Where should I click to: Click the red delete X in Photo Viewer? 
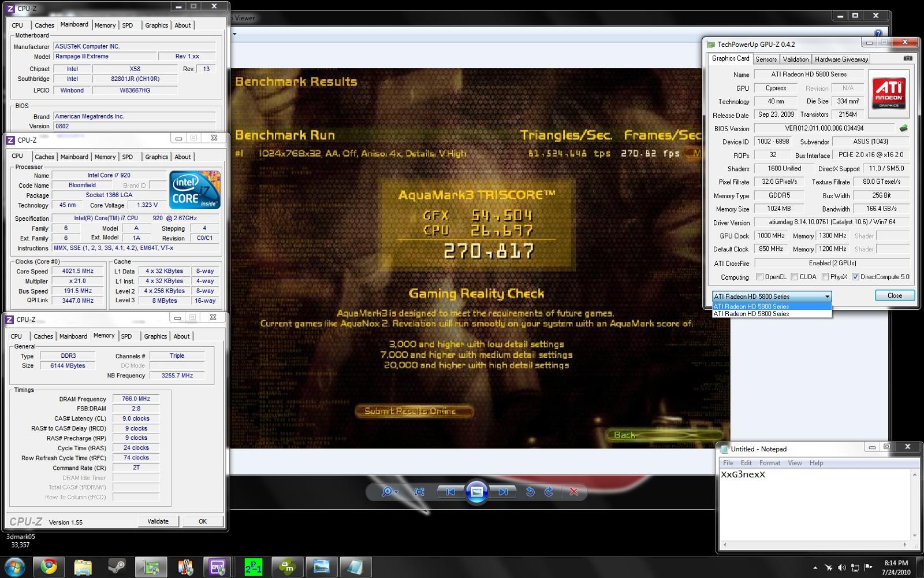tap(573, 492)
